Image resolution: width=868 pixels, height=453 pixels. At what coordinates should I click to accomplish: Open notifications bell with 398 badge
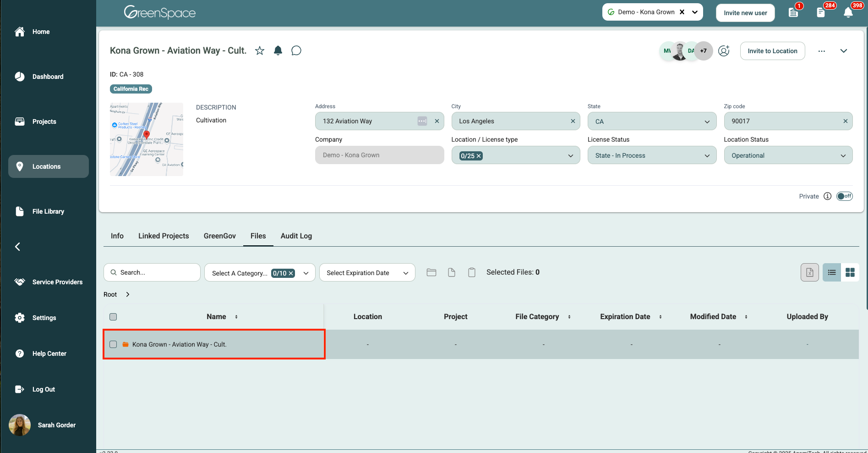pyautogui.click(x=848, y=12)
